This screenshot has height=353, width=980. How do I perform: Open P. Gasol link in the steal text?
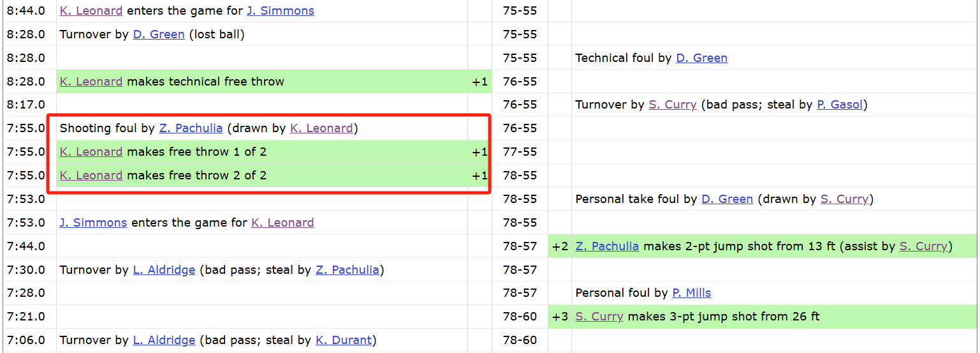pyautogui.click(x=840, y=105)
